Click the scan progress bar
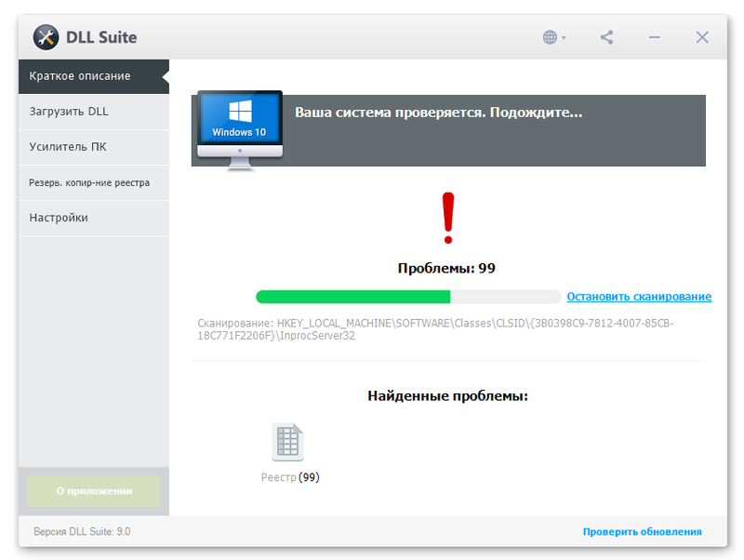Image resolution: width=744 pixels, height=560 pixels. point(408,297)
